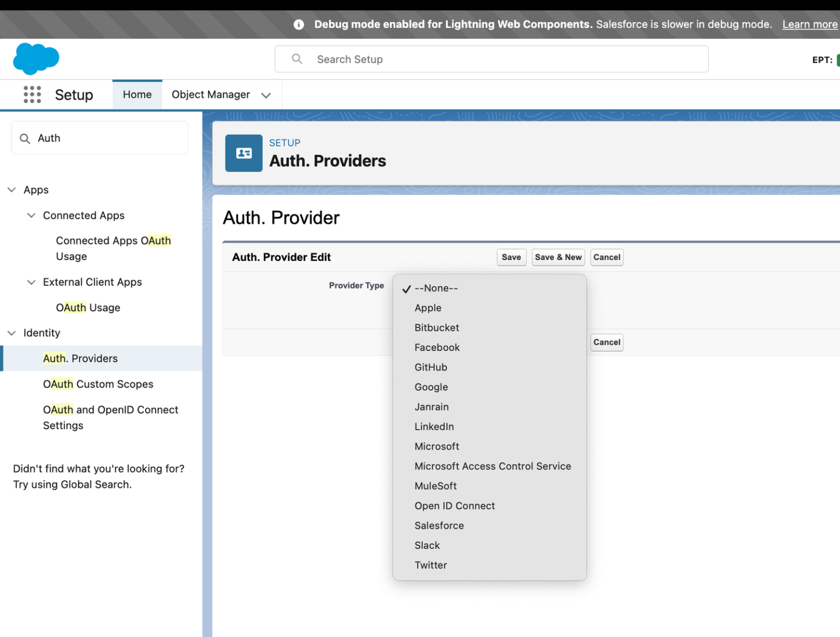Click the green EPT status indicator
Image resolution: width=840 pixels, height=637 pixels.
coord(838,60)
